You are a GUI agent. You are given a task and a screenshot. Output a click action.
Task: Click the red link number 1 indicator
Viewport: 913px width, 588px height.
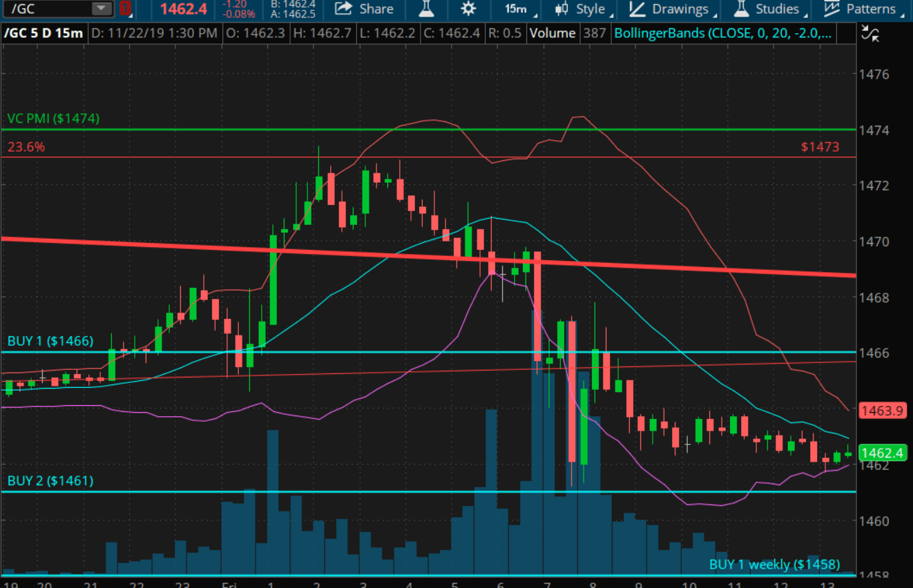[x=125, y=9]
